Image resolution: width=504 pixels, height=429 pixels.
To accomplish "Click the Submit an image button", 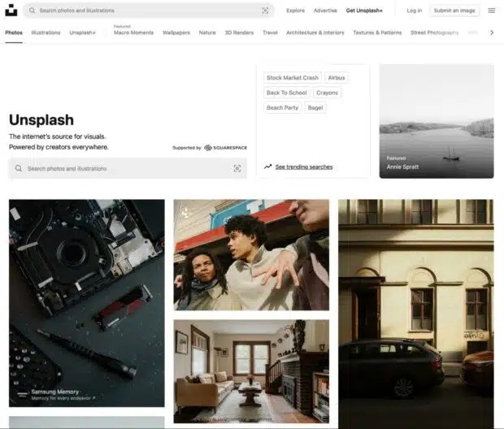I will pos(454,11).
